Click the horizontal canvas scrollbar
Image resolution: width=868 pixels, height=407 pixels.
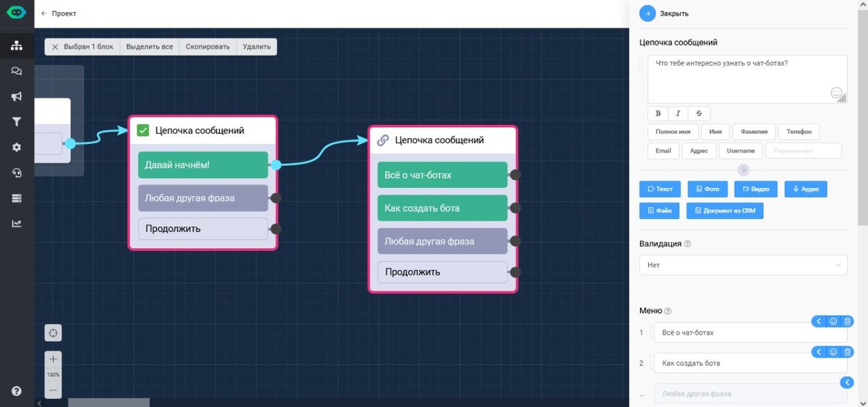pos(109,403)
